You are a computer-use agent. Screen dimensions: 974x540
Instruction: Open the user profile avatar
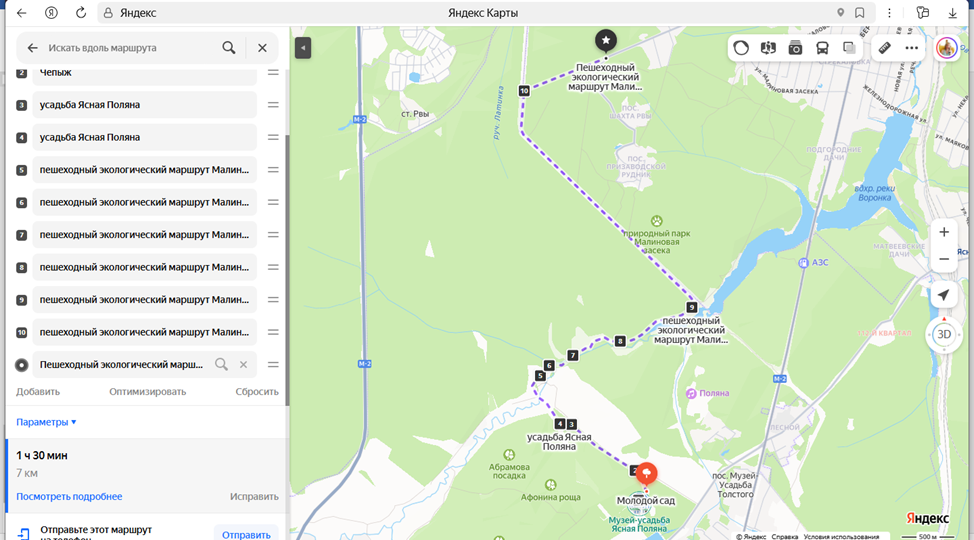click(947, 48)
